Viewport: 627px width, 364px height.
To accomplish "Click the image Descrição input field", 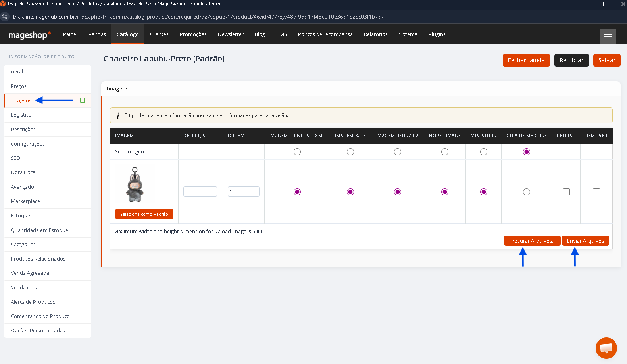I will pos(200,192).
